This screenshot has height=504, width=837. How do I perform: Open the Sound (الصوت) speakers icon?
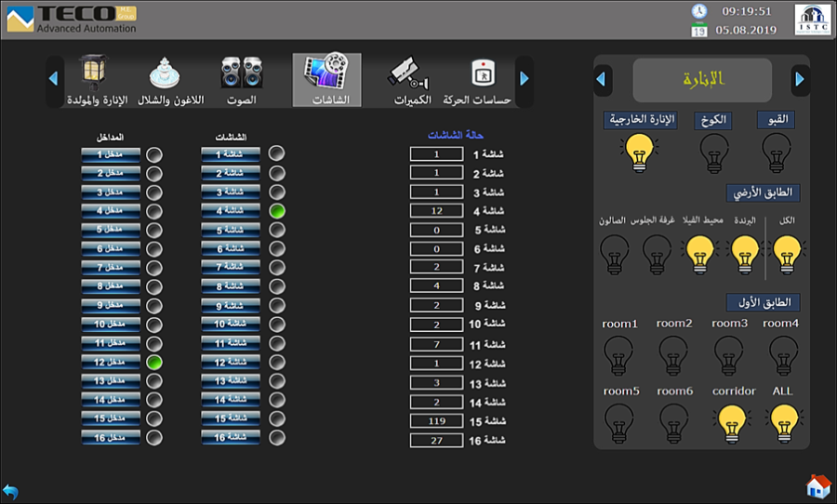[x=241, y=76]
